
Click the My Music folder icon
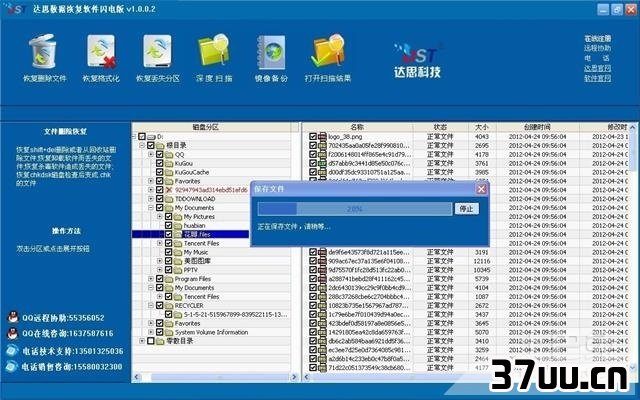click(x=178, y=252)
